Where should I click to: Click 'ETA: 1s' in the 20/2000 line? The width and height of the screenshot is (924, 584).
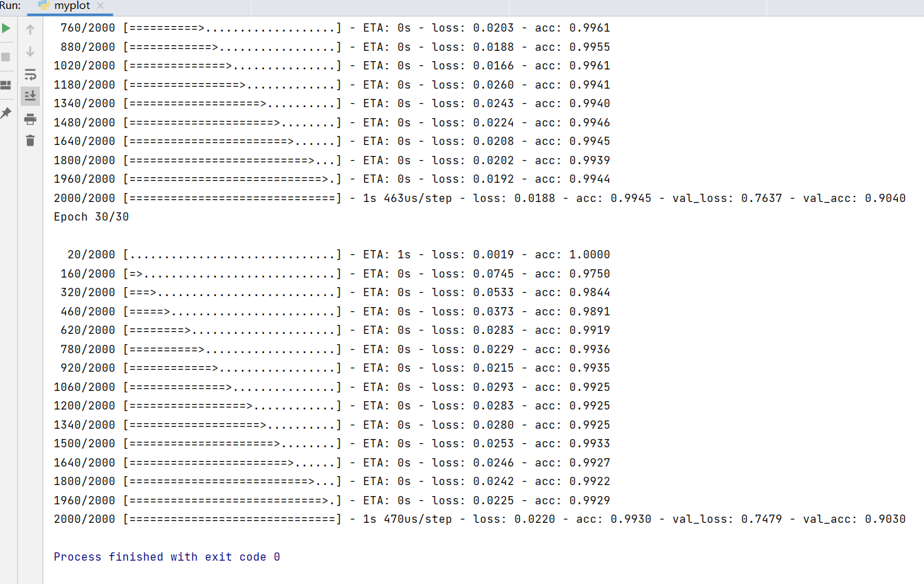387,255
